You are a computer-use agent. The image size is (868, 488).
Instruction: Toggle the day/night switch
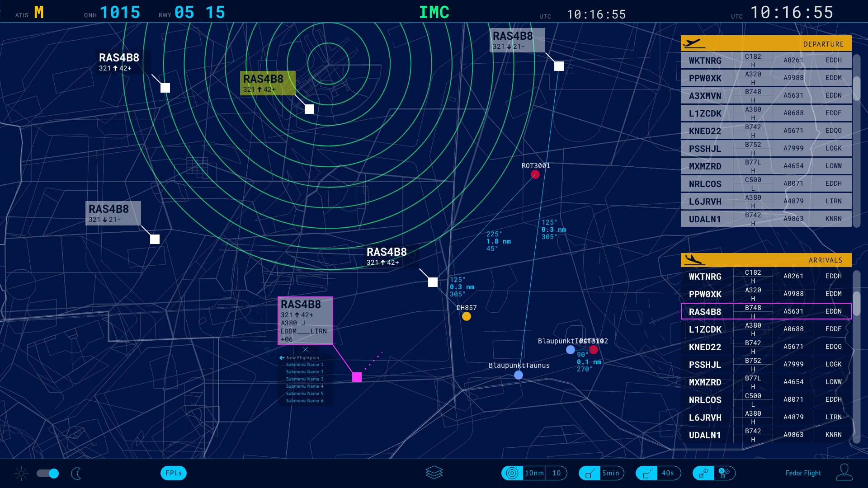pyautogui.click(x=47, y=473)
